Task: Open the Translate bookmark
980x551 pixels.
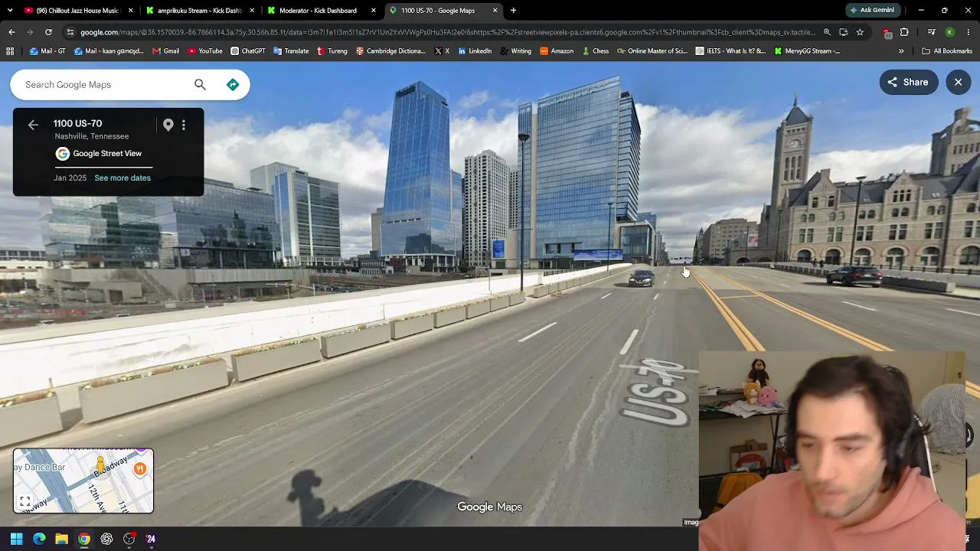Action: (x=290, y=51)
